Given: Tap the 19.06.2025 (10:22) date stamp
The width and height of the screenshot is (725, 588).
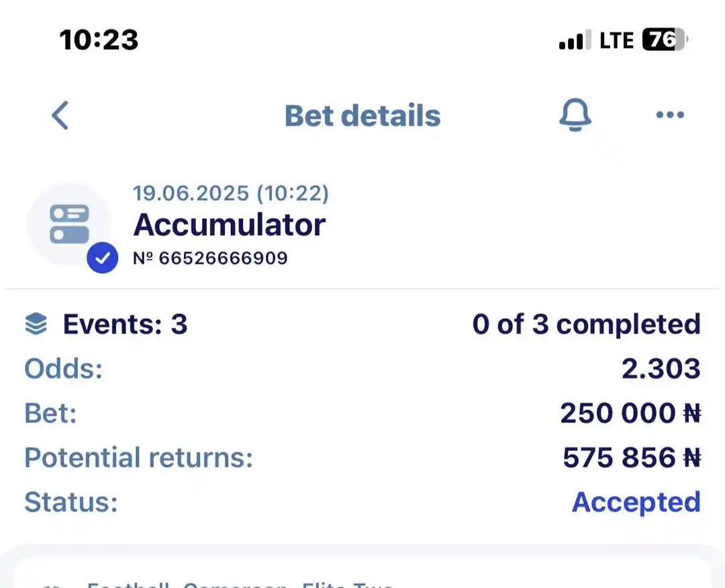Looking at the screenshot, I should (x=231, y=193).
